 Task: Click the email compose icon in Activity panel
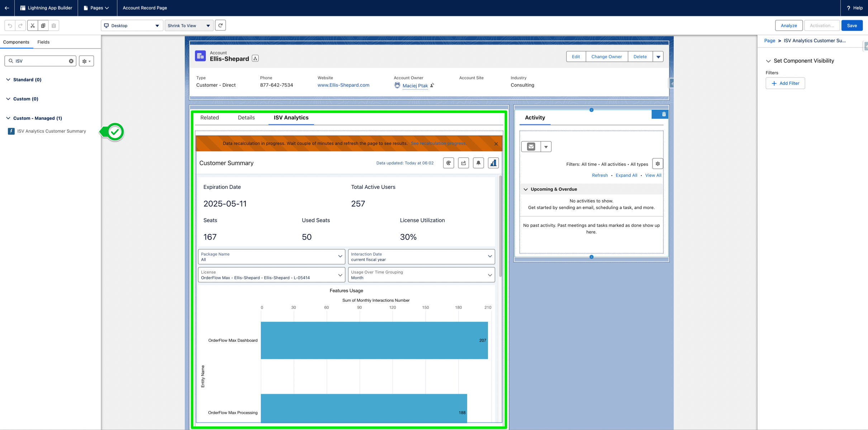pyautogui.click(x=531, y=146)
